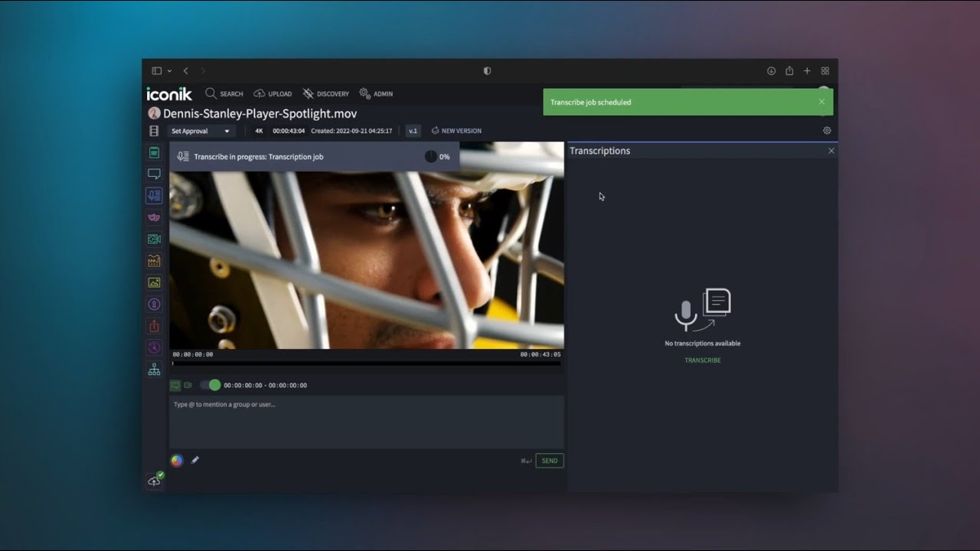Open the v.1 version selector
Screen dimensions: 980x551
click(413, 131)
